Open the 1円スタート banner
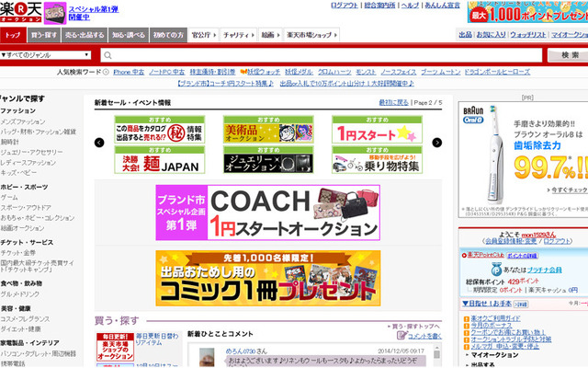 point(378,130)
